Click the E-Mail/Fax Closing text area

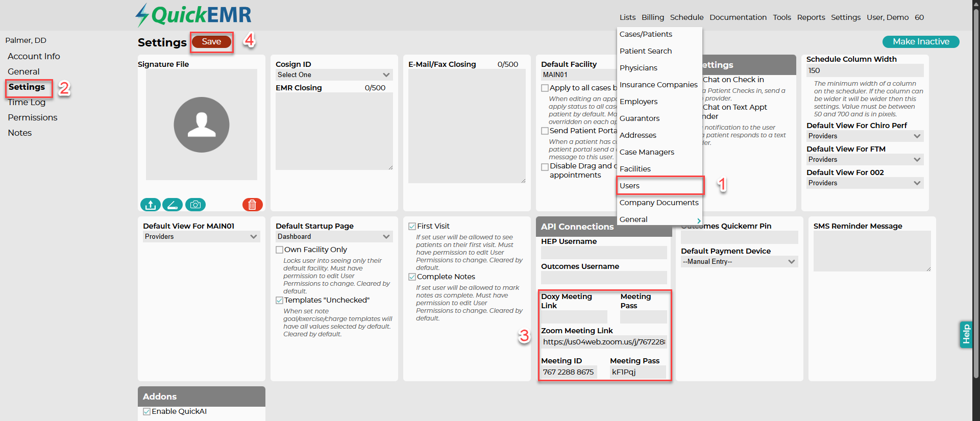click(x=467, y=126)
